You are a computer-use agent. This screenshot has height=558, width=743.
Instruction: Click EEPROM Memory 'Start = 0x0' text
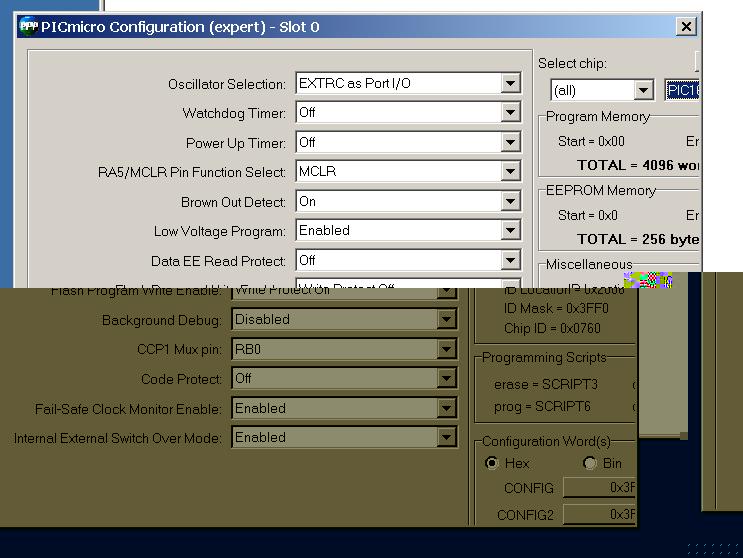588,215
